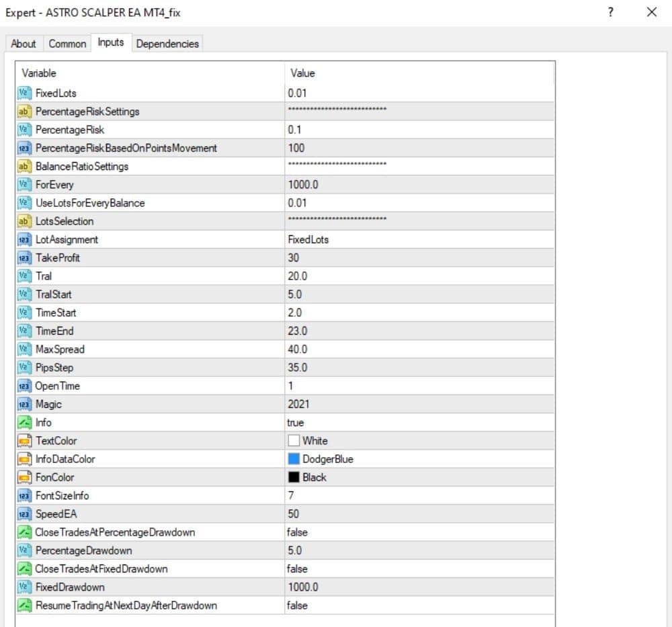Open the LotAssignment FixedLots value list
Screen dimensions: 672x627
419,239
